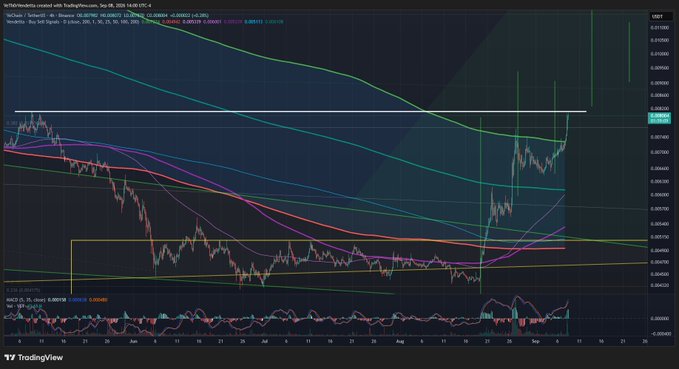The image size is (679, 369).
Task: Click the 0.010000 price scale label
Action: click(x=659, y=54)
